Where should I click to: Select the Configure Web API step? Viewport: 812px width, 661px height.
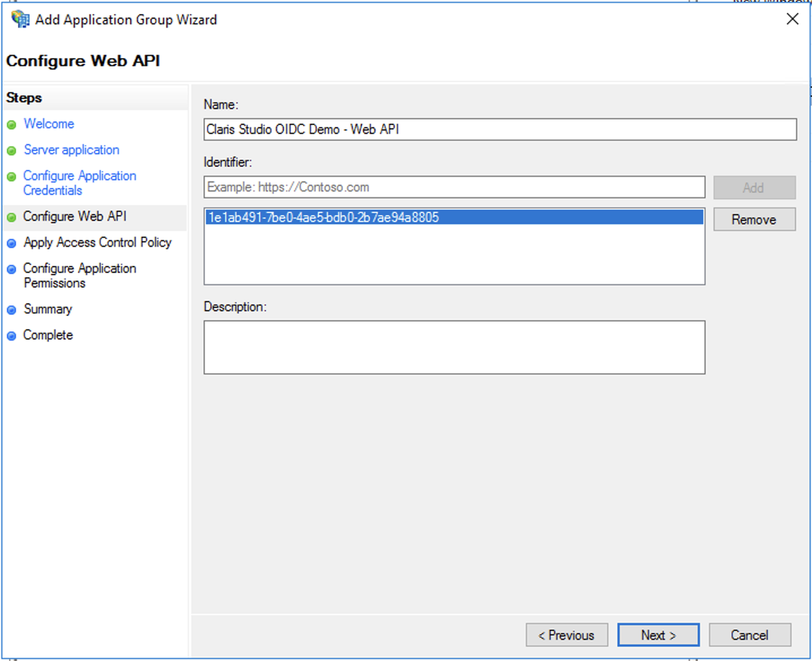click(x=76, y=216)
